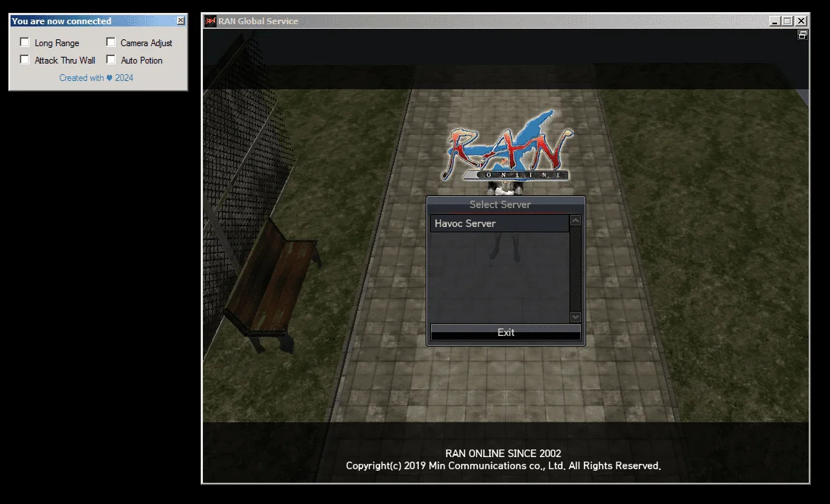Open the Created with 2024 link
This screenshot has width=830, height=504.
tap(96, 78)
